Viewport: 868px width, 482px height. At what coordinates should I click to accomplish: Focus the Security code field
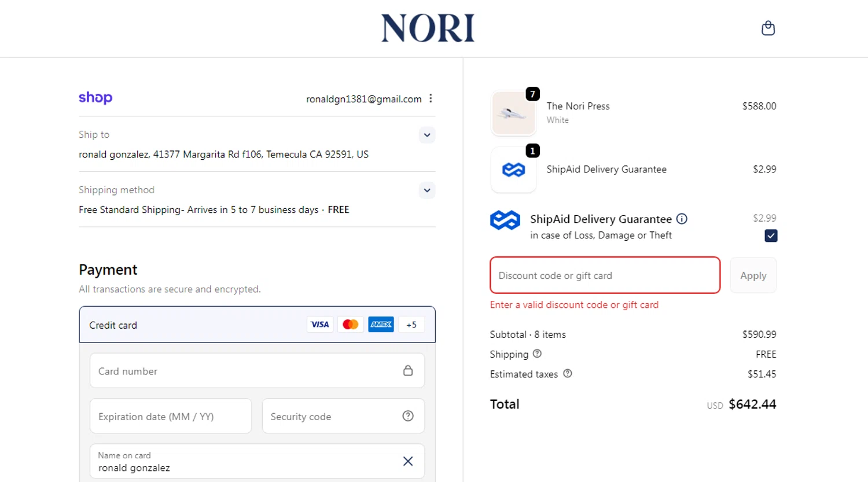(343, 416)
